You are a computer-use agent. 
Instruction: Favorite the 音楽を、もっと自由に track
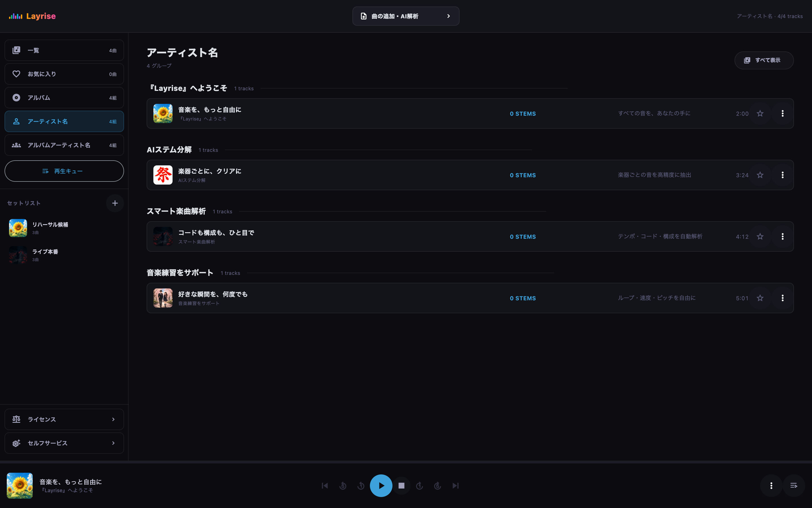click(760, 113)
